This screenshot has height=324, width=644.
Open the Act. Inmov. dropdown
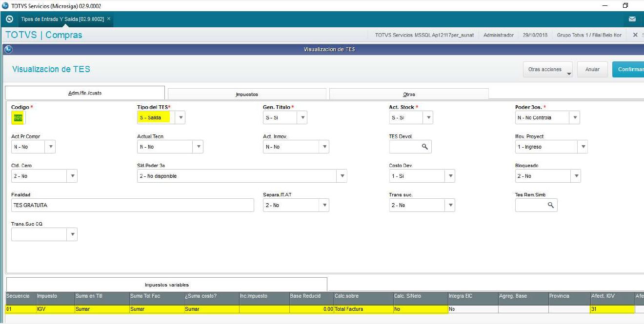[x=324, y=147]
